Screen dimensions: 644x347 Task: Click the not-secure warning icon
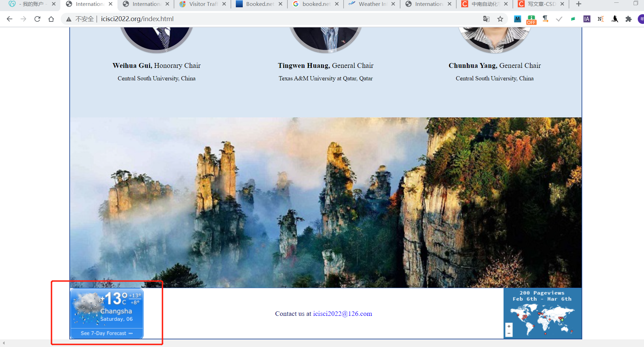pyautogui.click(x=69, y=19)
